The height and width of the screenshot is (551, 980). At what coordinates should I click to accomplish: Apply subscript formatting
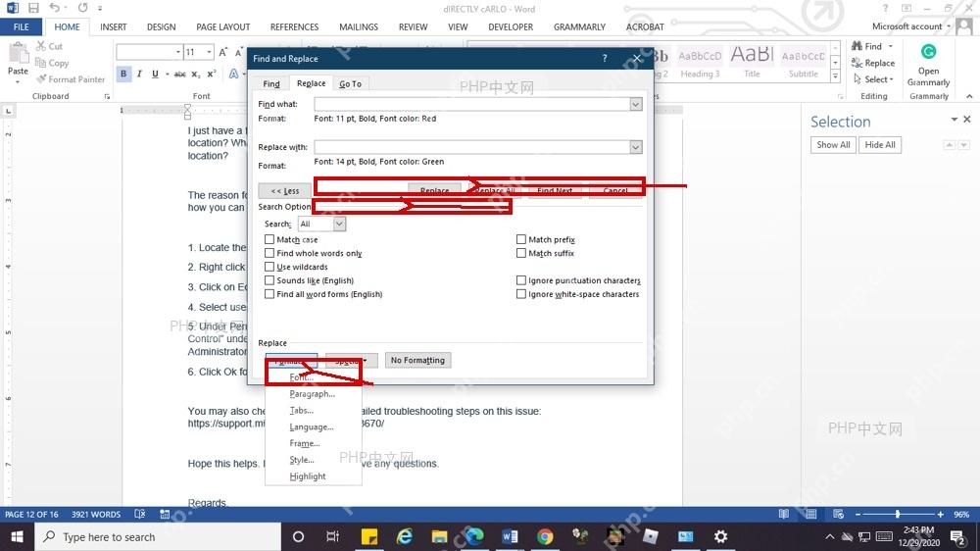(196, 74)
